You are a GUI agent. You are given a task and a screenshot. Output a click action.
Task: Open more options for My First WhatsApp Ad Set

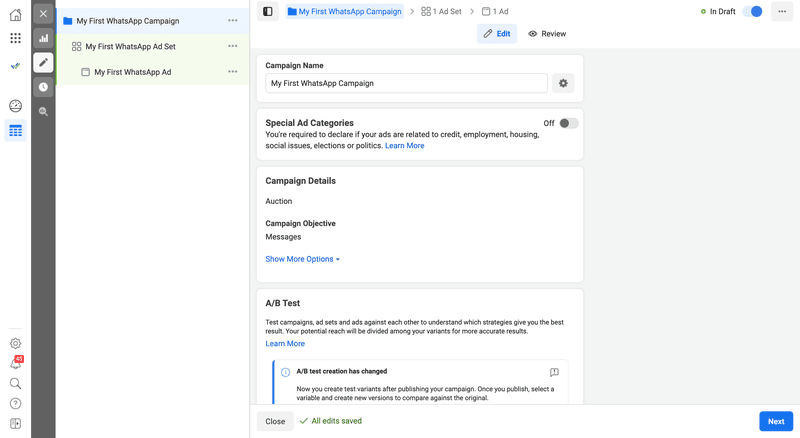pyautogui.click(x=233, y=46)
